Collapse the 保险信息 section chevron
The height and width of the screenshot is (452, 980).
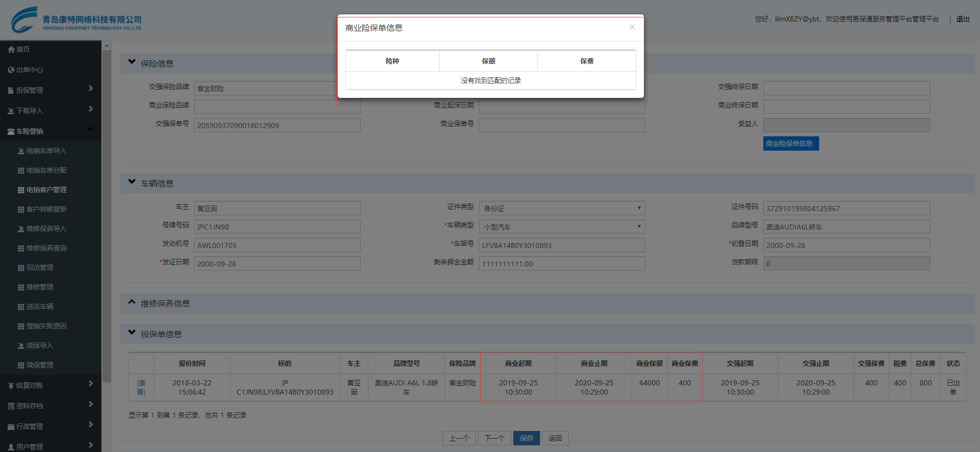(x=132, y=62)
